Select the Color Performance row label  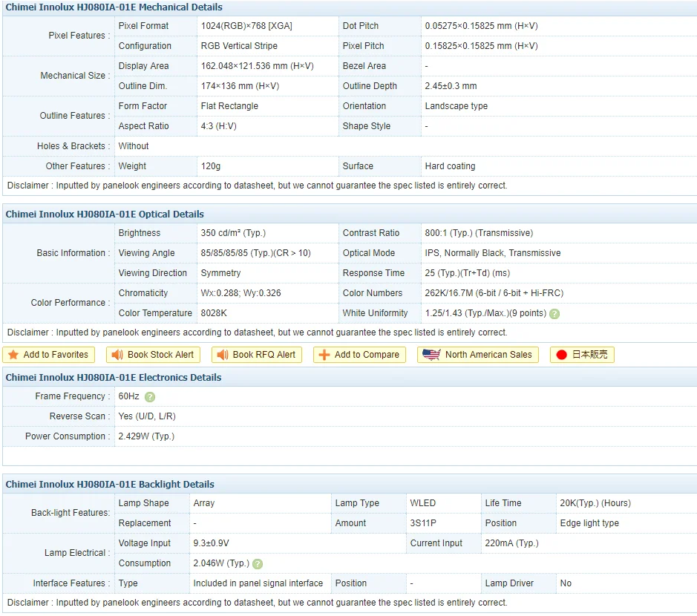[71, 303]
